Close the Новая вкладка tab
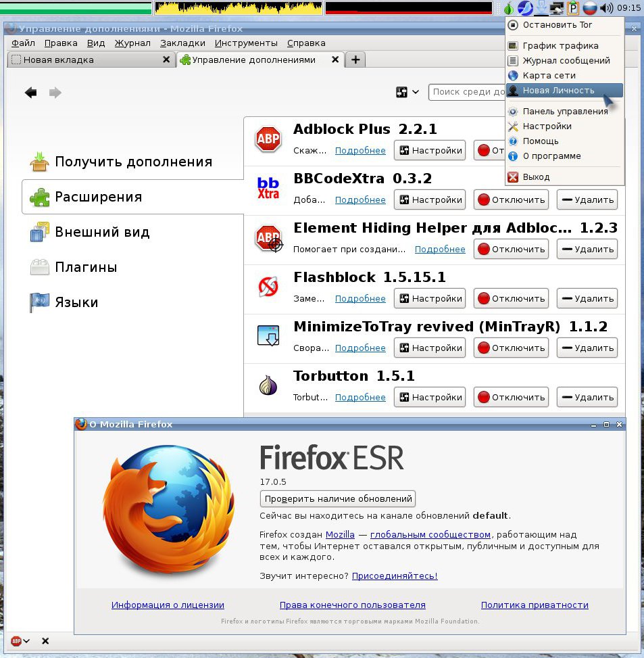This screenshot has width=644, height=658. click(166, 60)
